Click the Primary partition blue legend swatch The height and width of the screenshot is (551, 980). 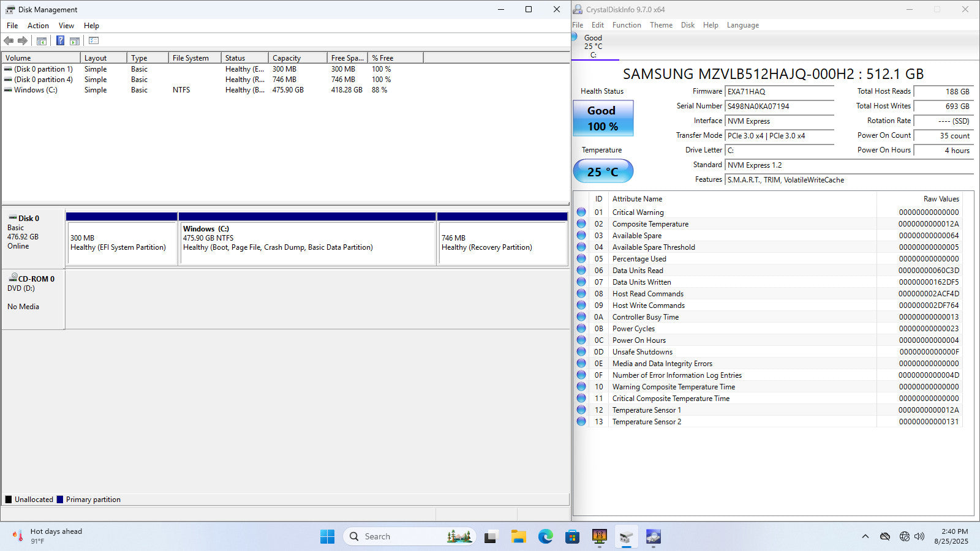60,500
